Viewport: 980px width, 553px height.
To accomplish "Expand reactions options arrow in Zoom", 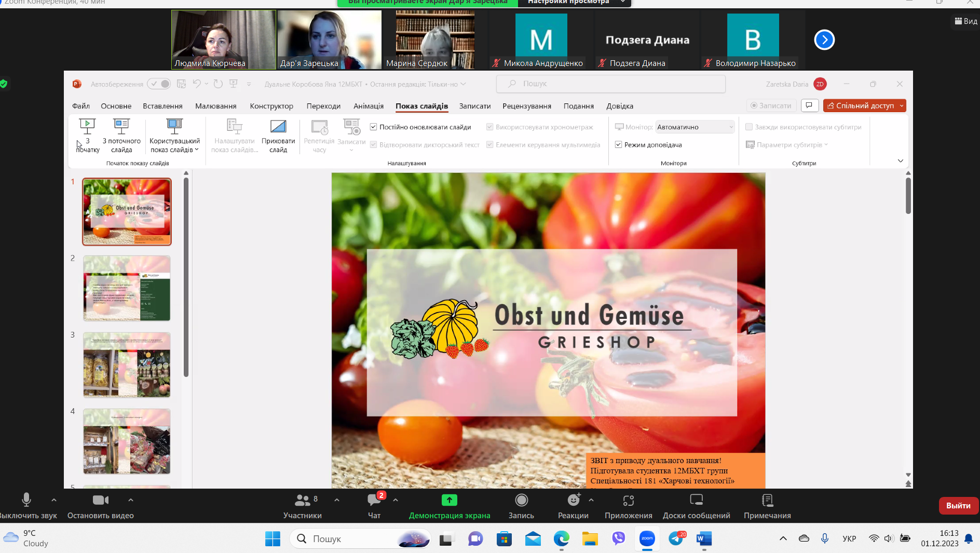I will point(591,500).
